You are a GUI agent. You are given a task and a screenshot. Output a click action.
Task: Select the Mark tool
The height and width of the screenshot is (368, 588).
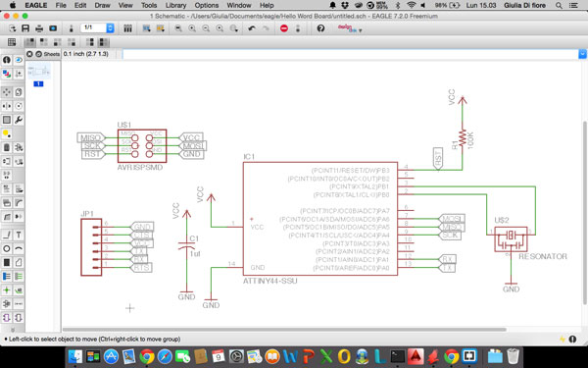coord(19,74)
